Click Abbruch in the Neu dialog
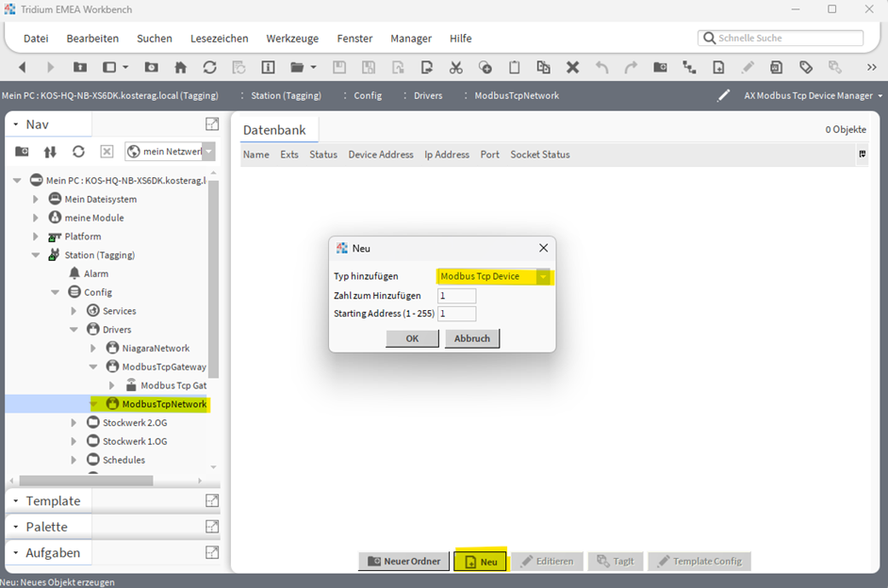Screen dimensions: 888x588 coord(471,338)
